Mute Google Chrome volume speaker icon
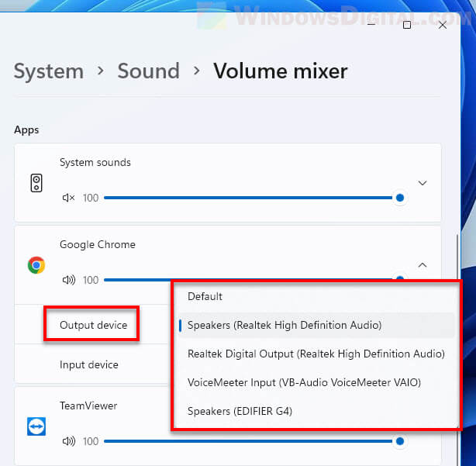The image size is (476, 466). 68,280
